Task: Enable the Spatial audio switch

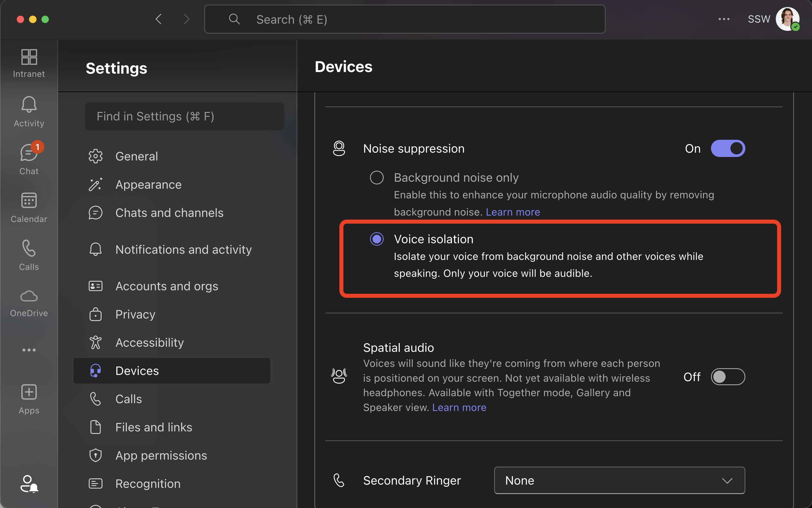Action: pos(728,377)
